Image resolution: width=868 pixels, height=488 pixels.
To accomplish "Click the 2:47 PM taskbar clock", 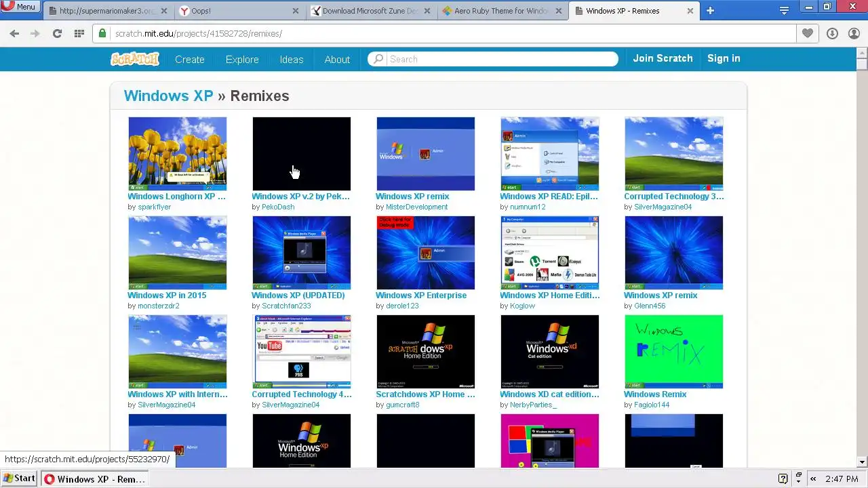I will click(842, 479).
